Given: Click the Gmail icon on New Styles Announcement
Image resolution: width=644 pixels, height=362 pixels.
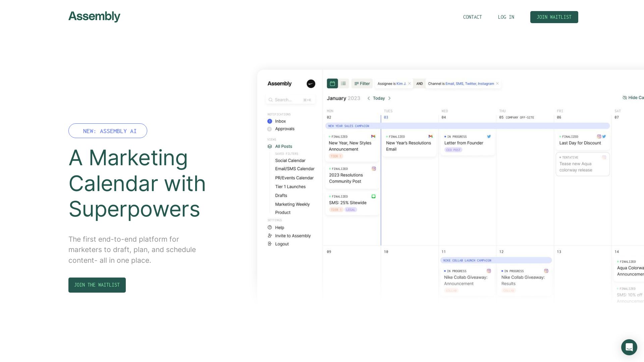Looking at the screenshot, I should (373, 136).
